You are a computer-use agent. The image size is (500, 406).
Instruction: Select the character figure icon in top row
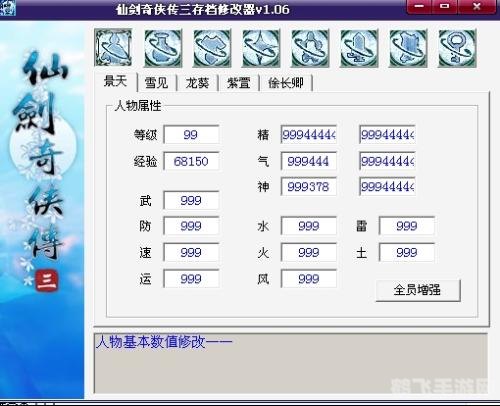tap(113, 47)
